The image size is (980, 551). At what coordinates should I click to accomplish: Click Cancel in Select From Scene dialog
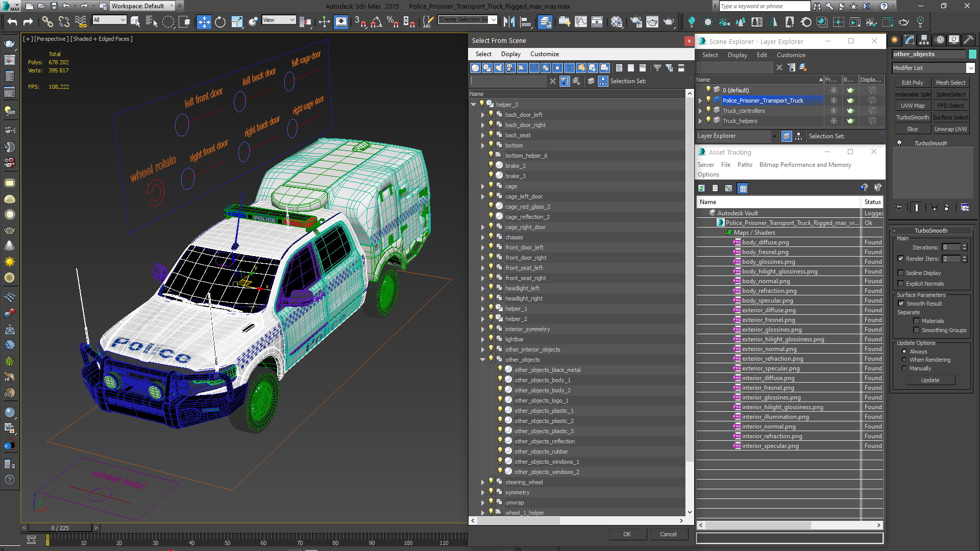(x=668, y=534)
